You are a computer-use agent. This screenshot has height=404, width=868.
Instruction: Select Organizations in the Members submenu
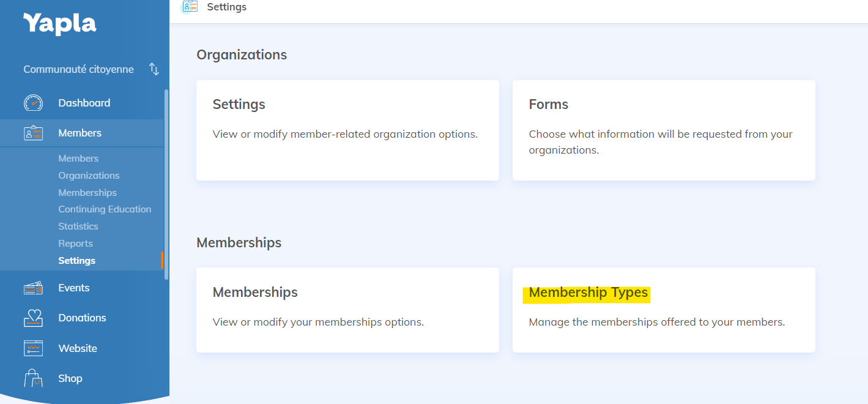tap(89, 175)
